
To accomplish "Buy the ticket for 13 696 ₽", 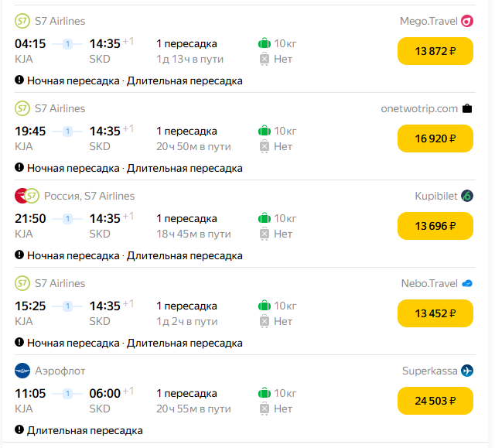I will (x=435, y=226).
